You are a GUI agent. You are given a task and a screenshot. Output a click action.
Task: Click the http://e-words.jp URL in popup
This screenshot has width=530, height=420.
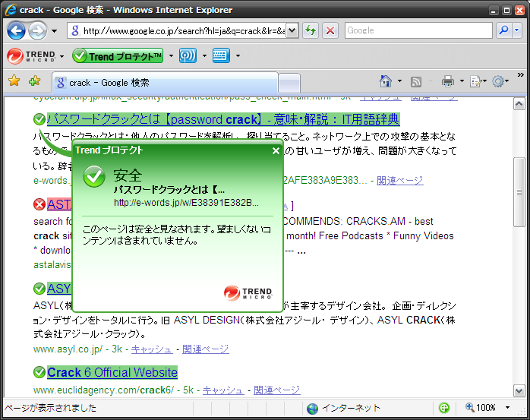tap(186, 203)
